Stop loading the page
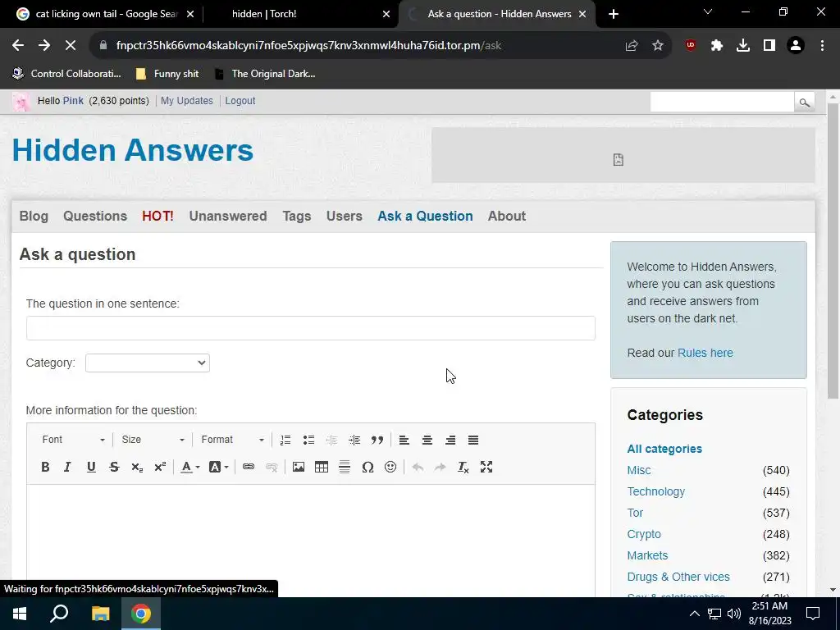The image size is (840, 630). (x=71, y=46)
